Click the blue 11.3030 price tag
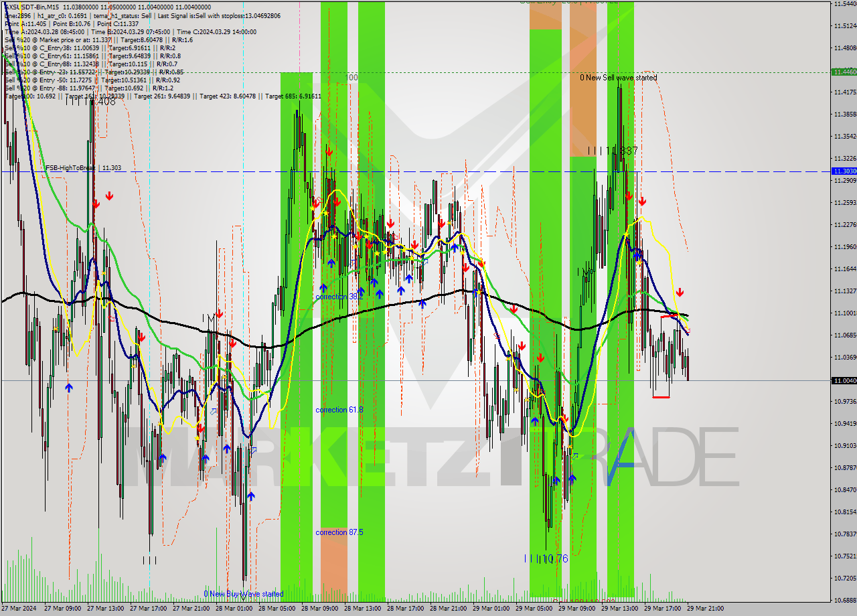 click(x=844, y=171)
